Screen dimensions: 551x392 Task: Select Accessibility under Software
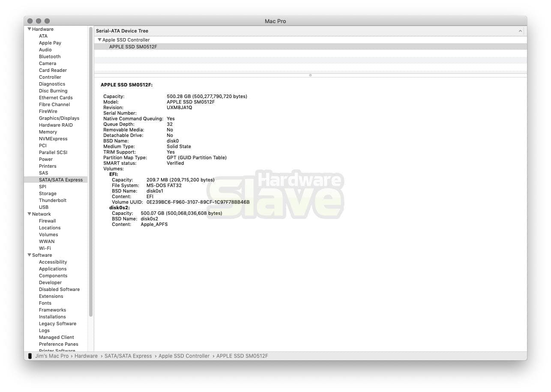[x=53, y=262]
